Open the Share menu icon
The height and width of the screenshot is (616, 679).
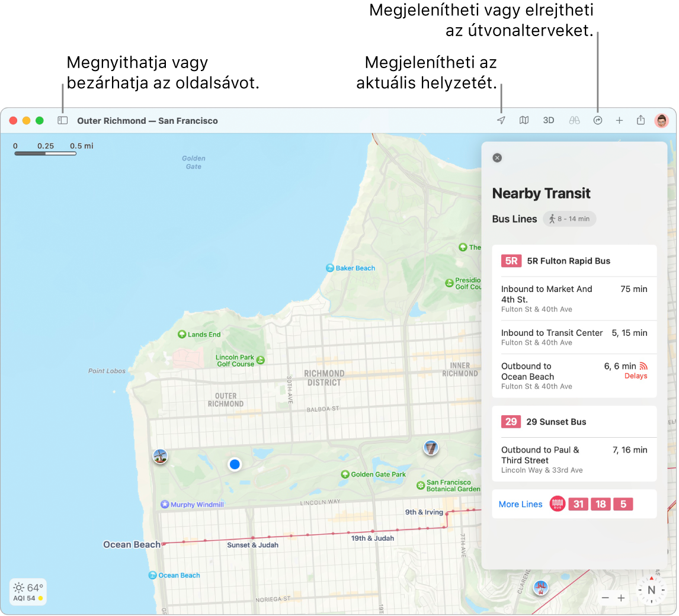640,120
